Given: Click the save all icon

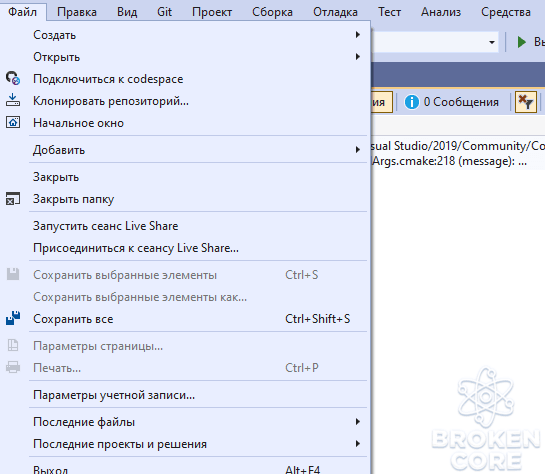Looking at the screenshot, I should point(13,318).
